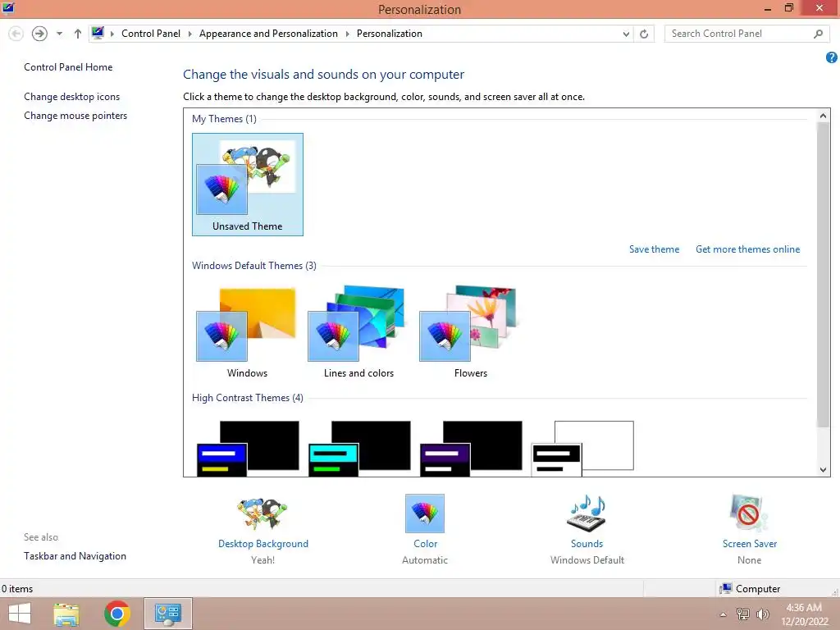Click the search magnifier icon
840x630 pixels.
[818, 34]
